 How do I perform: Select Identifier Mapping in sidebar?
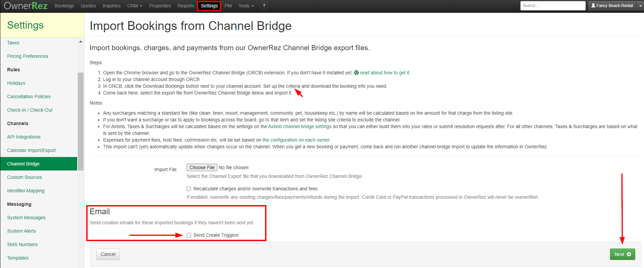26,191
